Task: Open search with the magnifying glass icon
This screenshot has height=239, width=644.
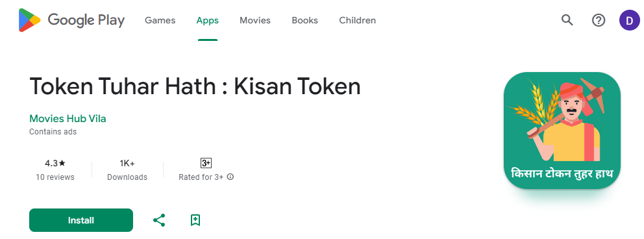Action: pyautogui.click(x=567, y=19)
